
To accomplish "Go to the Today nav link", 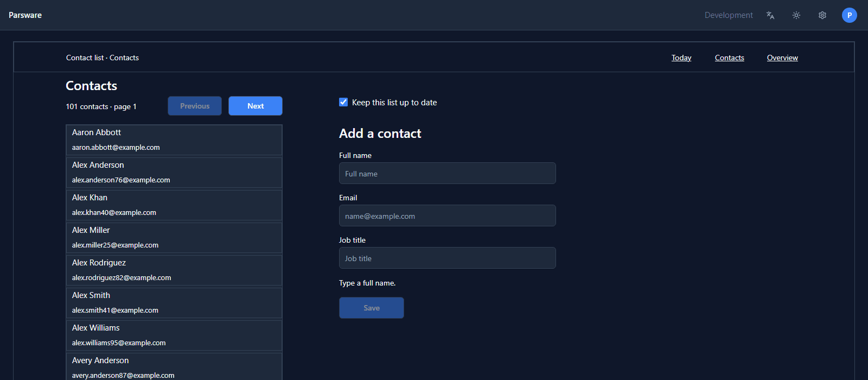I will [x=681, y=58].
